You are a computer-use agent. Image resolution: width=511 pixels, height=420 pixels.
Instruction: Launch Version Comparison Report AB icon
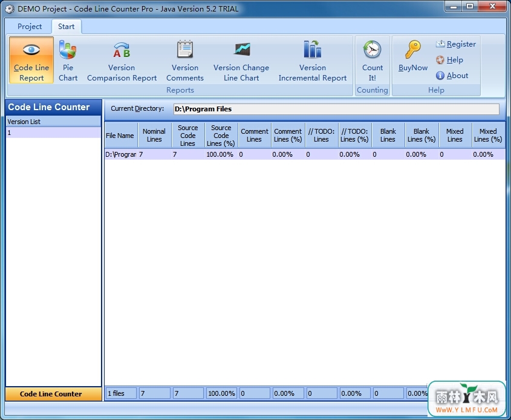122,50
